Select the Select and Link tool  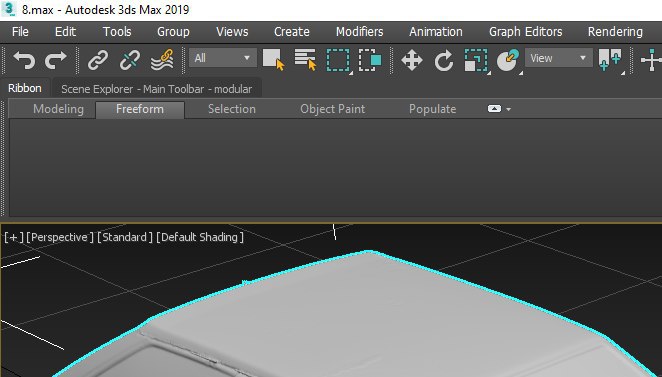click(x=98, y=60)
